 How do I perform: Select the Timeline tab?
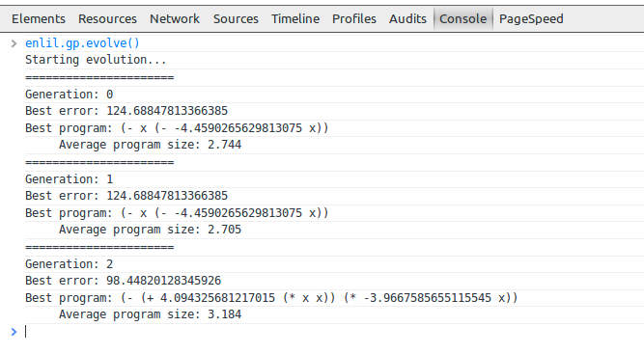click(295, 19)
